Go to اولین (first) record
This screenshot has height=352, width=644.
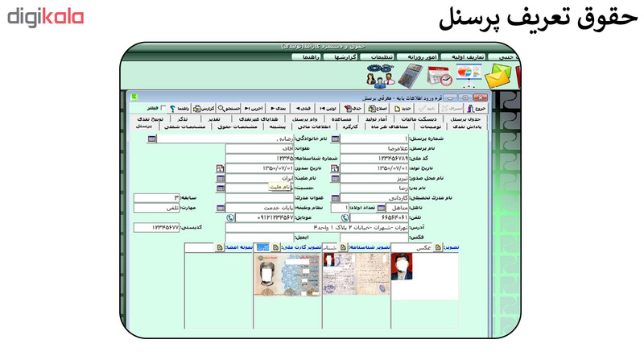coord(328,109)
